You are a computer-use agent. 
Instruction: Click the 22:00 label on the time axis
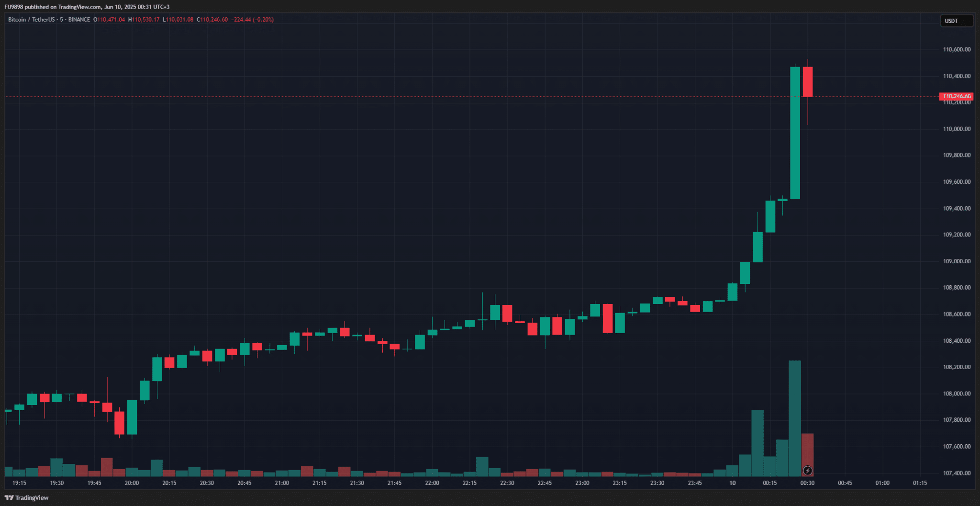coord(432,483)
